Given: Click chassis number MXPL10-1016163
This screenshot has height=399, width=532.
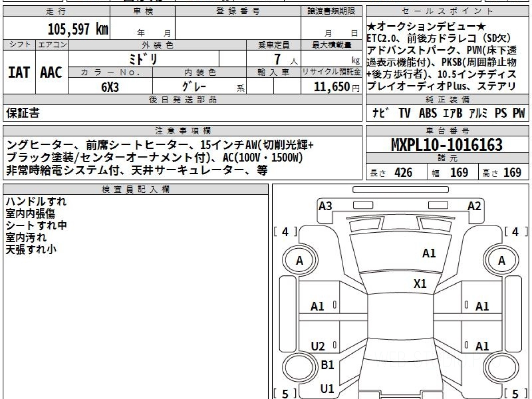Looking at the screenshot, I should [x=447, y=145].
